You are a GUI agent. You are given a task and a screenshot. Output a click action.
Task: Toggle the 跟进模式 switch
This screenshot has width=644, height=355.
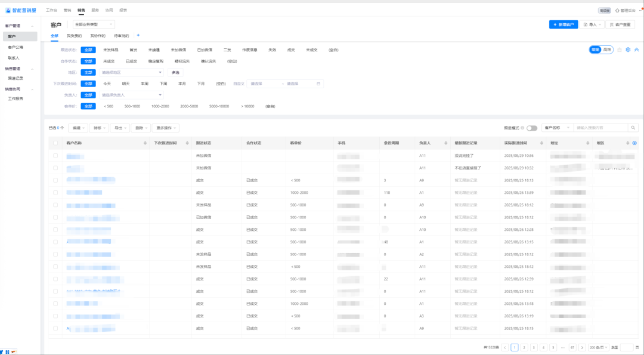[x=532, y=128]
